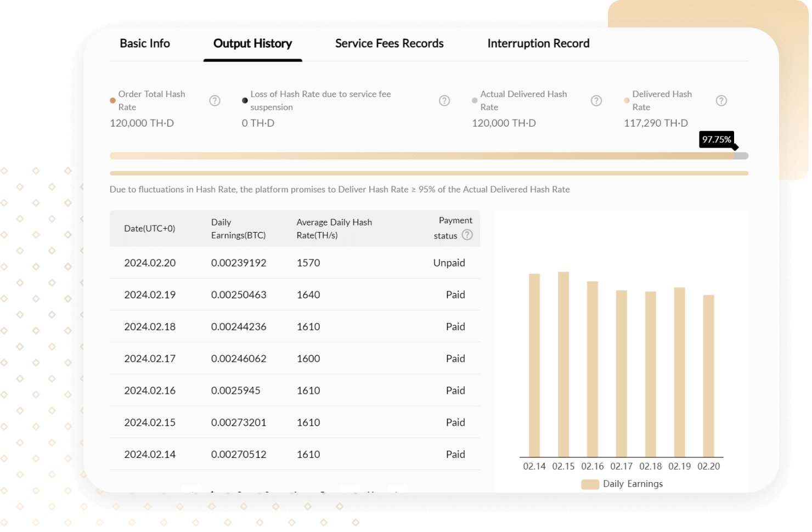Click the 117,290 TH·D value
The image size is (812, 532).
656,123
